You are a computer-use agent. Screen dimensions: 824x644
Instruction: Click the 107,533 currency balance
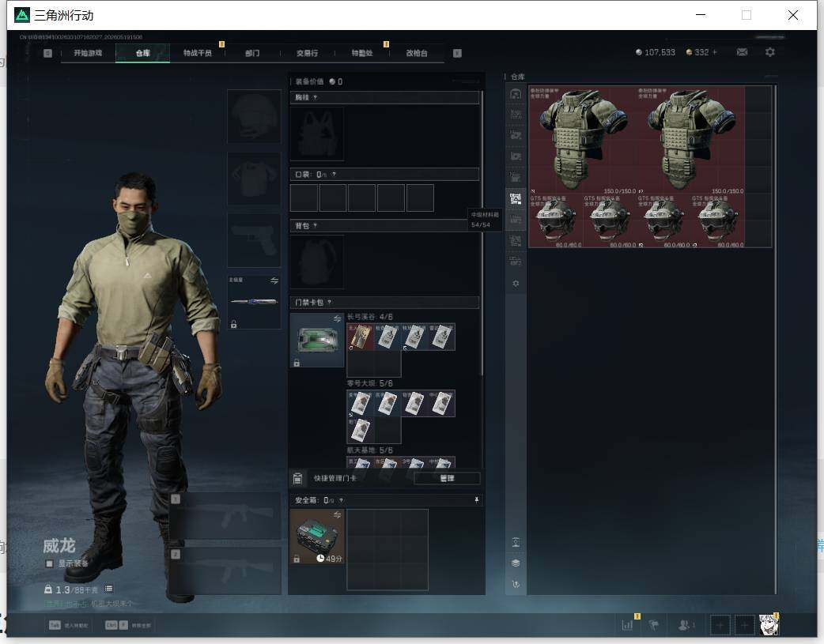pyautogui.click(x=656, y=52)
